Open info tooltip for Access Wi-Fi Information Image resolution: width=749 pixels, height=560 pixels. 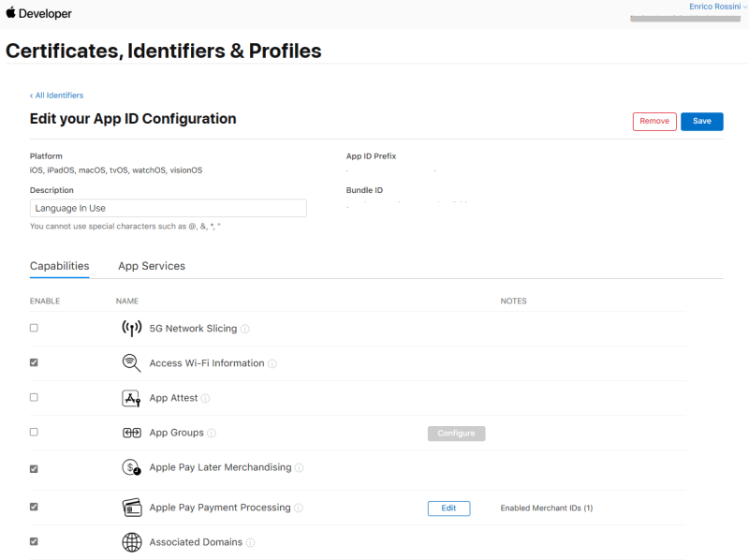[272, 363]
